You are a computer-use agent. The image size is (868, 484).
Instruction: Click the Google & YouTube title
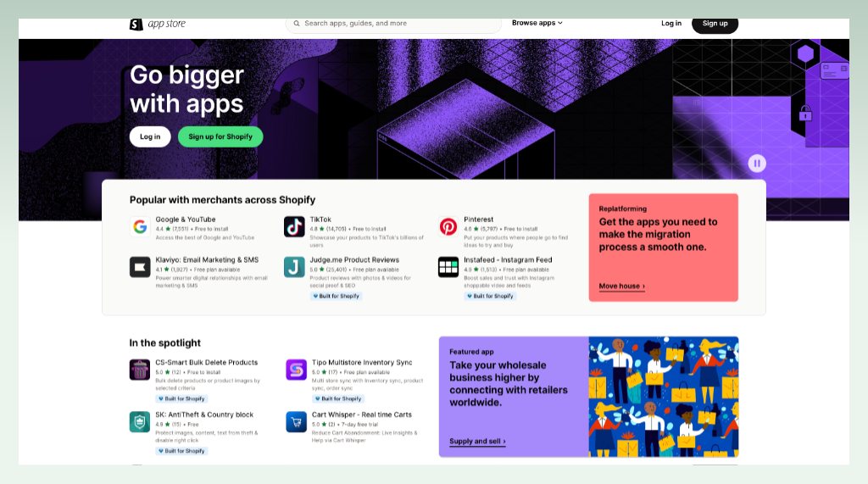point(186,220)
